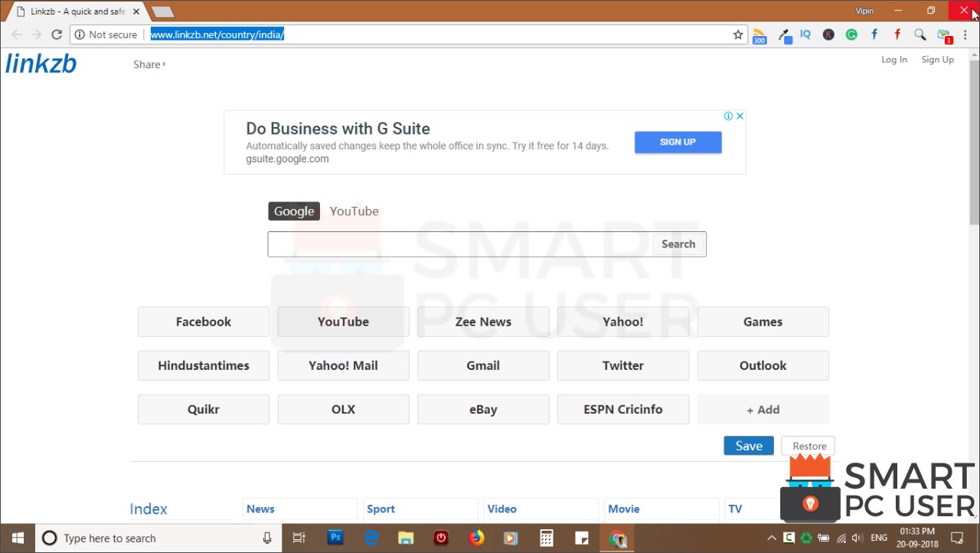Image resolution: width=980 pixels, height=553 pixels.
Task: Bookmark this page with the star icon
Action: click(738, 34)
